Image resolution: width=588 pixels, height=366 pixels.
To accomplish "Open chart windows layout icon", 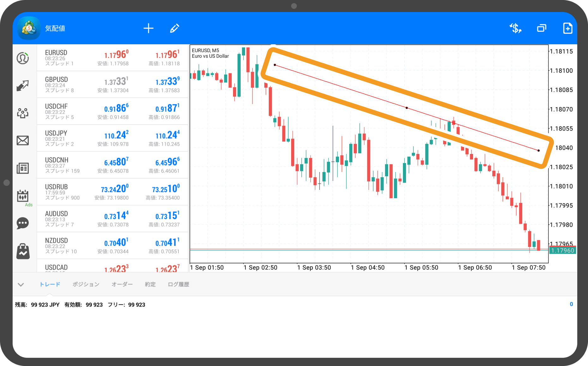I will (x=542, y=28).
